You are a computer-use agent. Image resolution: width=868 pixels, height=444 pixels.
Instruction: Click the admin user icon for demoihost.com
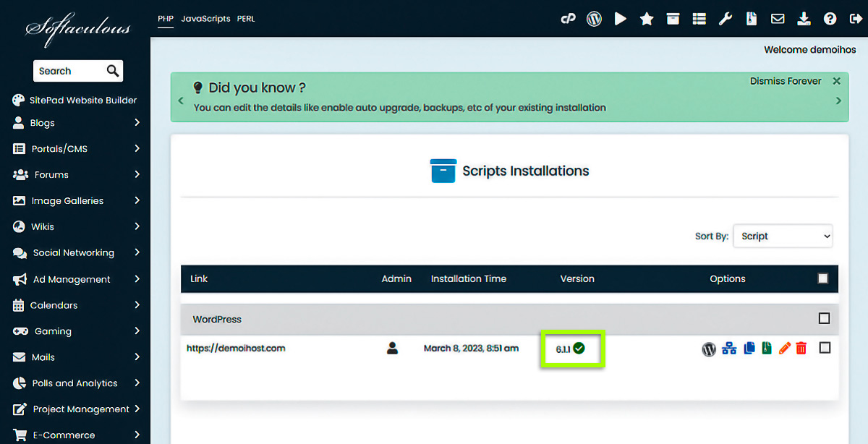coord(392,348)
